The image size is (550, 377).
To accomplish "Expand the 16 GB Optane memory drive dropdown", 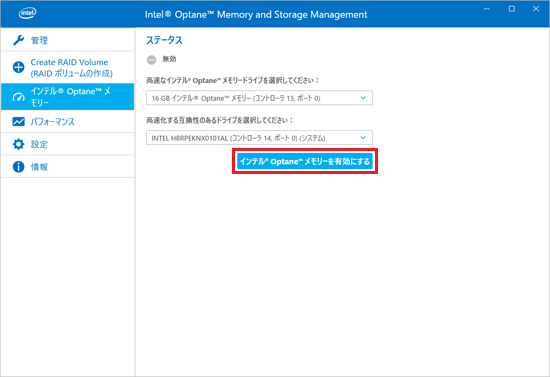I will pos(259,98).
